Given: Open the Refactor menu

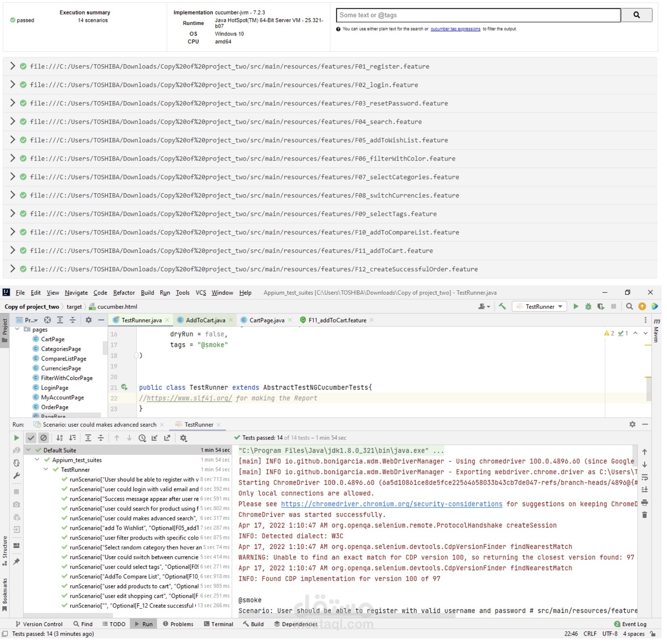Looking at the screenshot, I should (x=124, y=293).
